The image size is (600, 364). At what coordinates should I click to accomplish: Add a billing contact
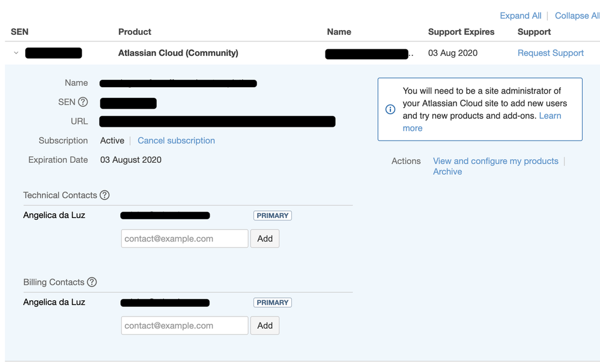(x=265, y=326)
